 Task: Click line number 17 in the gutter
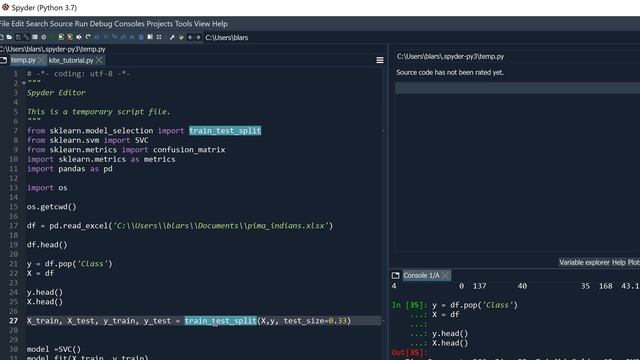coord(13,226)
